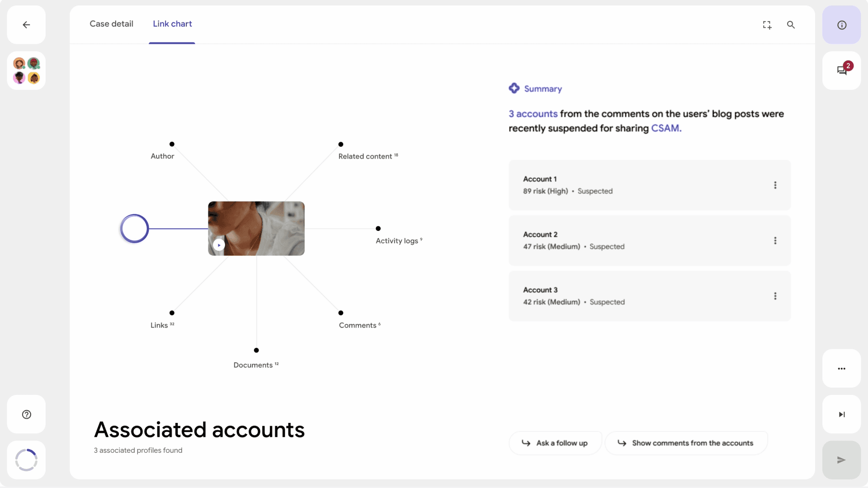This screenshot has width=868, height=488.
Task: Open the three-dots more options button
Action: pos(841,369)
